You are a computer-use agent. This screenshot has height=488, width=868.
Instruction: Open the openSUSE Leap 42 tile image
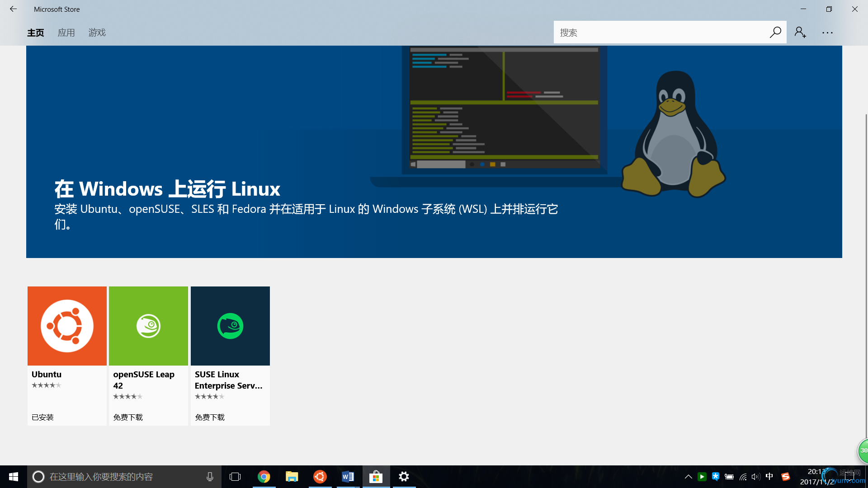click(148, 326)
